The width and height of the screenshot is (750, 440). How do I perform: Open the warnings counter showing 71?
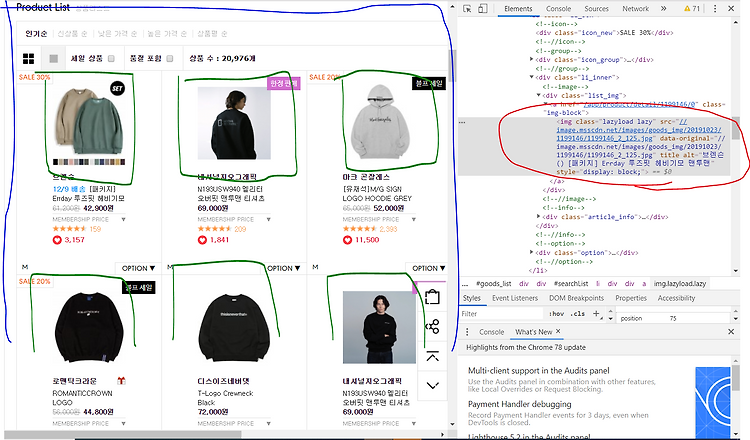point(692,9)
